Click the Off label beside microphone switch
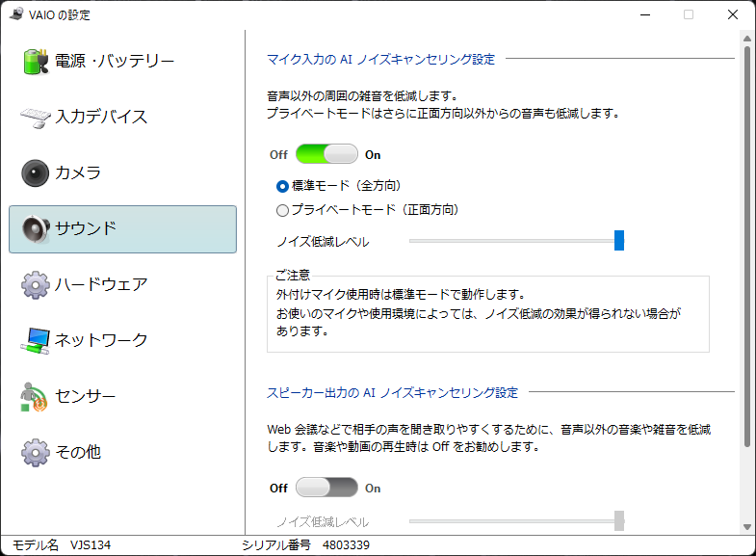The width and height of the screenshot is (756, 556). [278, 155]
